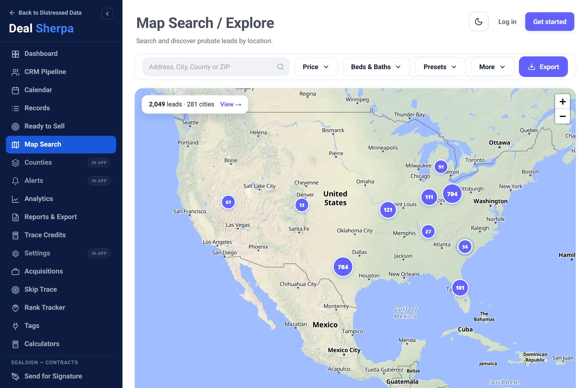588x388 pixels.
Task: Go to CRM Pipeline page
Action: click(61, 72)
